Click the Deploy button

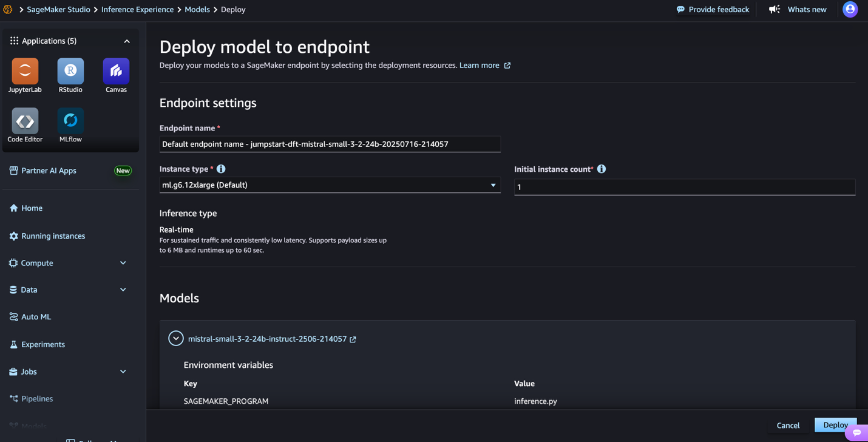click(x=835, y=425)
